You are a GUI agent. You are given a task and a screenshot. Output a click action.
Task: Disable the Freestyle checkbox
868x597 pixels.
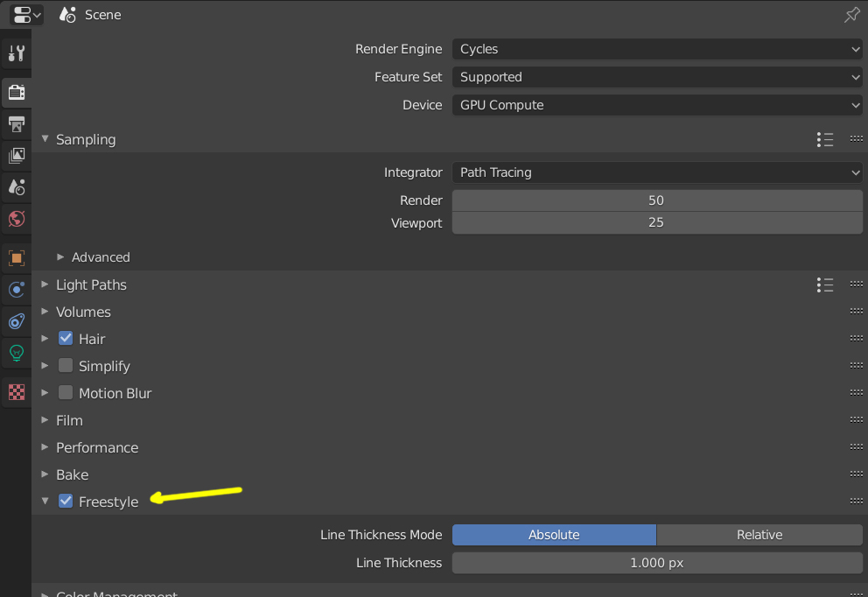coord(66,502)
